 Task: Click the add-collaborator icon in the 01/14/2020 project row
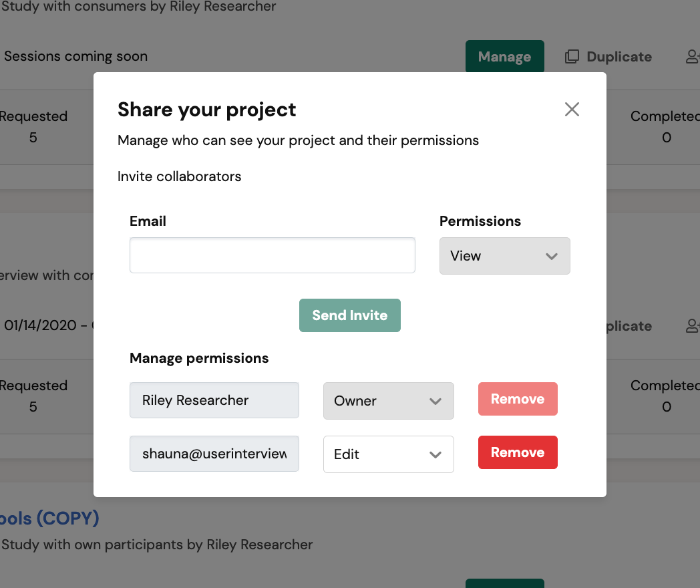pyautogui.click(x=693, y=326)
